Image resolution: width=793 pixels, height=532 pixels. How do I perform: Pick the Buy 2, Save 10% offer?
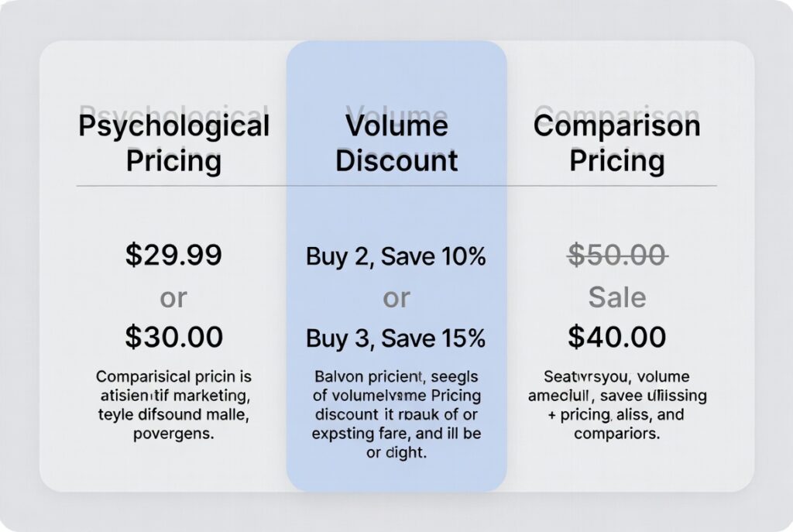(x=396, y=256)
